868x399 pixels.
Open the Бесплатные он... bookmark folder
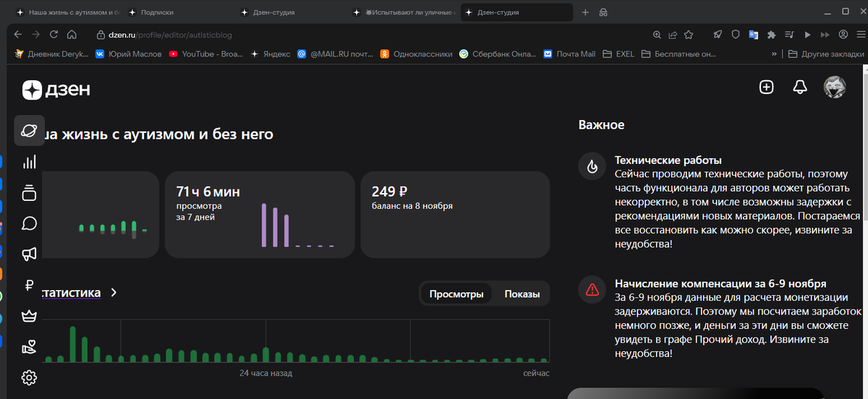(680, 53)
